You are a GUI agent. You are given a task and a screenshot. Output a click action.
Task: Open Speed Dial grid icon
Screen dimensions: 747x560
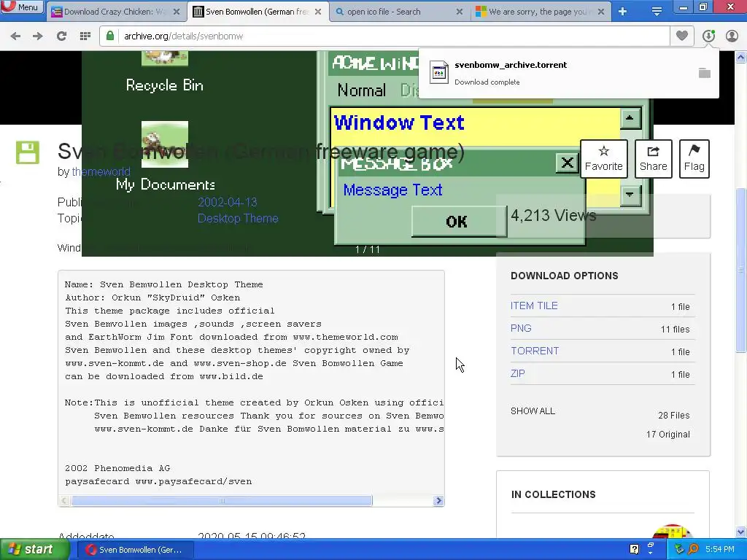tap(85, 36)
